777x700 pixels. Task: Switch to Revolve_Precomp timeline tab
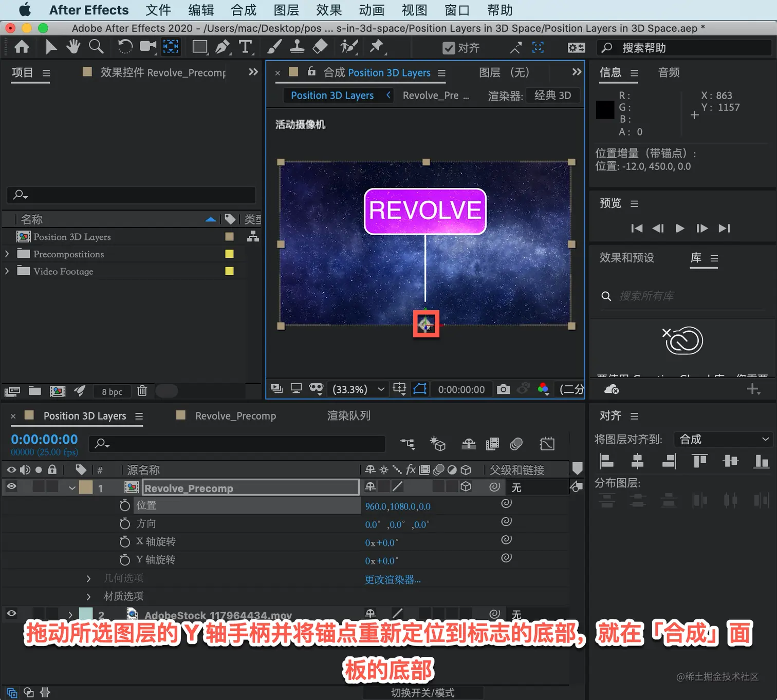tap(235, 415)
